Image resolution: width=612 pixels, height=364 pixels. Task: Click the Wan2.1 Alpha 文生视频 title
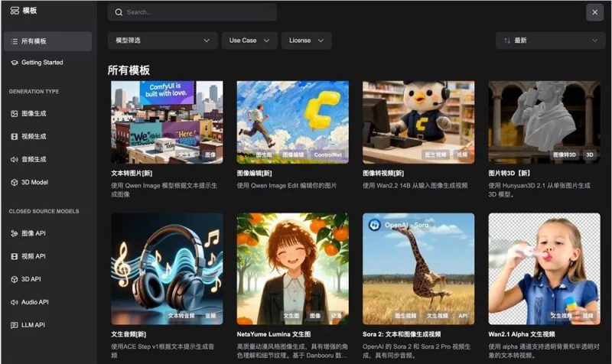522,334
